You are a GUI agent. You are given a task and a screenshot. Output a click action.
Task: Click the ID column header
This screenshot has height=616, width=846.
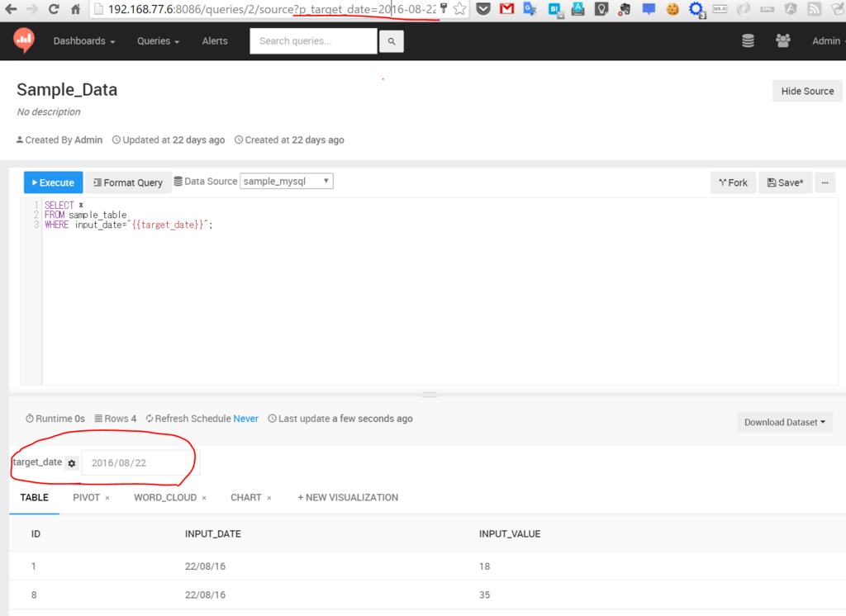36,534
